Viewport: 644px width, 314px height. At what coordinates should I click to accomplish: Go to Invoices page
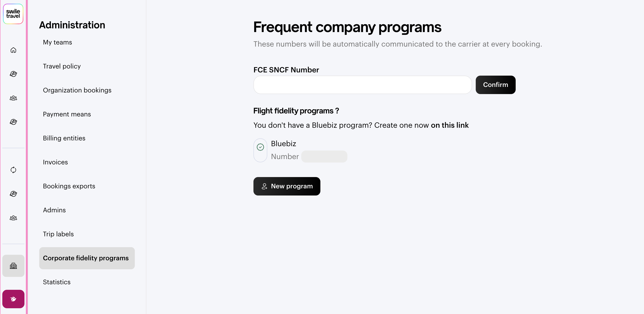point(55,162)
